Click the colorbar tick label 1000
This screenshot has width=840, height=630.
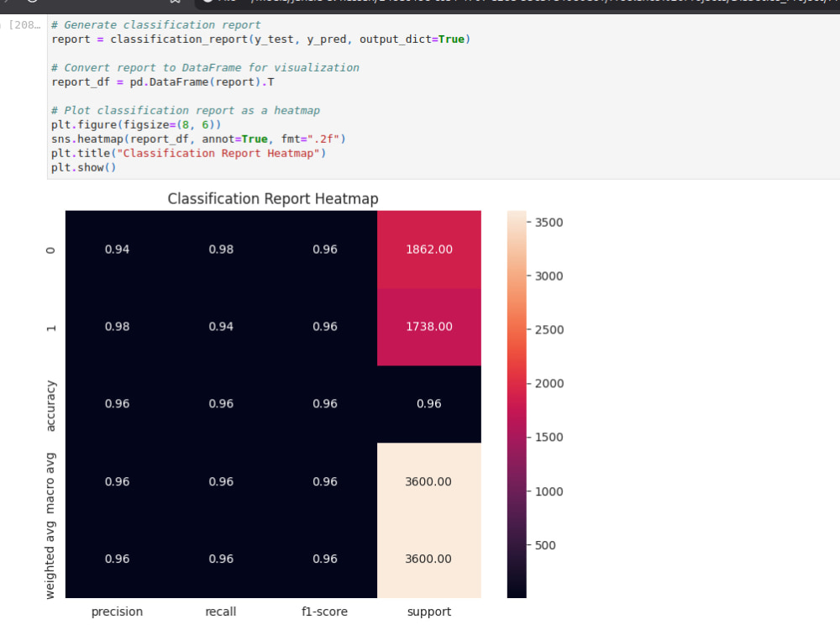coord(549,491)
